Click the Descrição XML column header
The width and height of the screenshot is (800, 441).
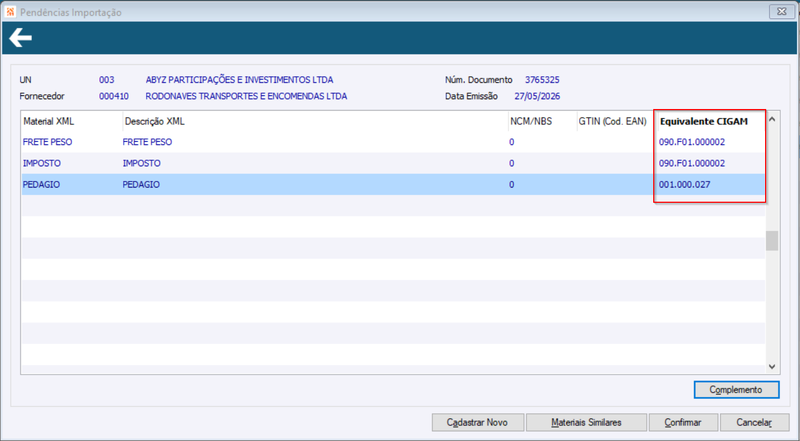pyautogui.click(x=155, y=121)
